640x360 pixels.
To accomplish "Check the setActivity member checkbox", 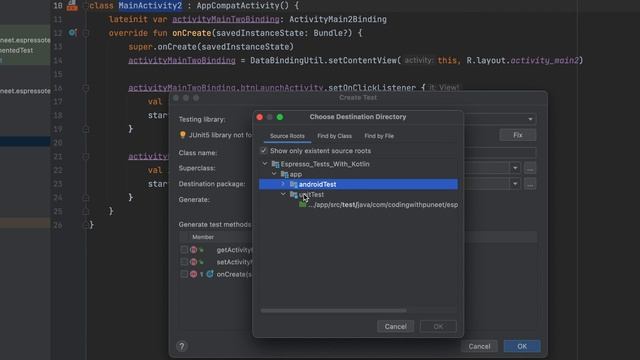I will pos(184,262).
